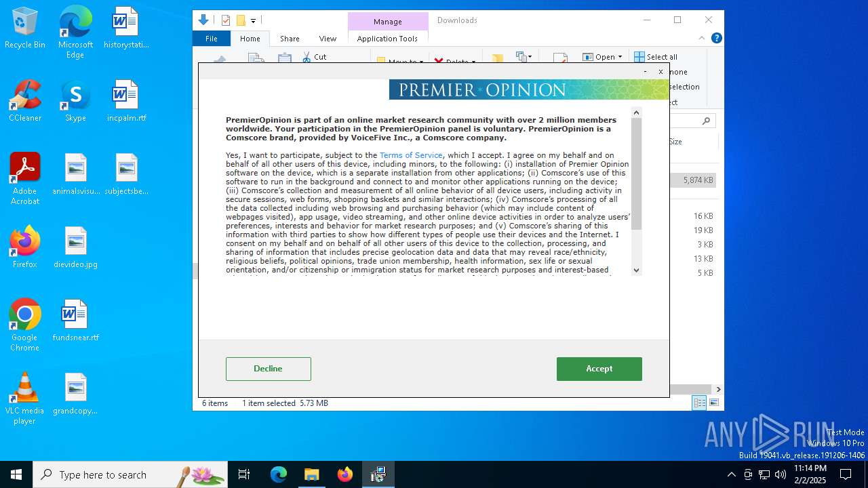Open Explorer Help question mark icon
The image size is (868, 488).
[x=716, y=38]
